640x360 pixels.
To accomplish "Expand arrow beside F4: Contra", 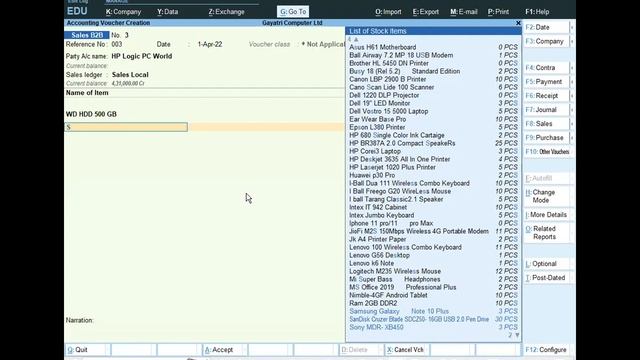I will point(572,68).
